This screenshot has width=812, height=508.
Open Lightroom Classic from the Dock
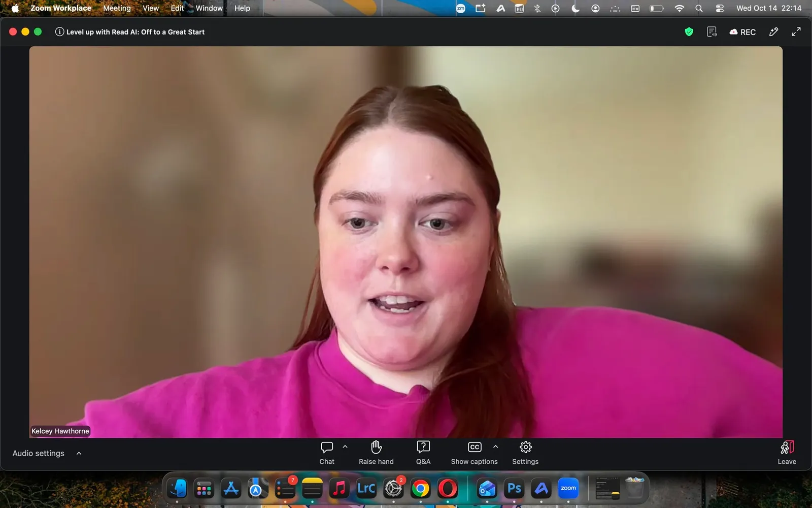[x=366, y=489]
